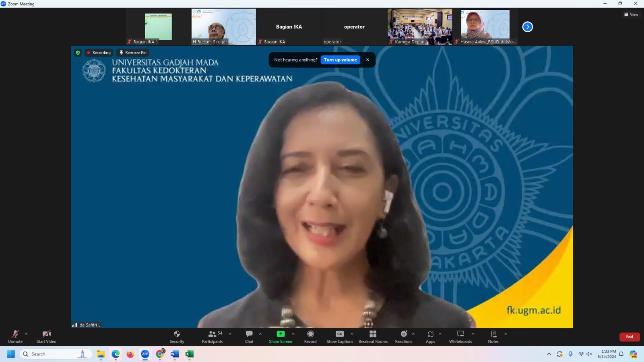Screen dimensions: 644x362
Task: Open Wi-Fi network settings in tray
Action: click(x=581, y=354)
